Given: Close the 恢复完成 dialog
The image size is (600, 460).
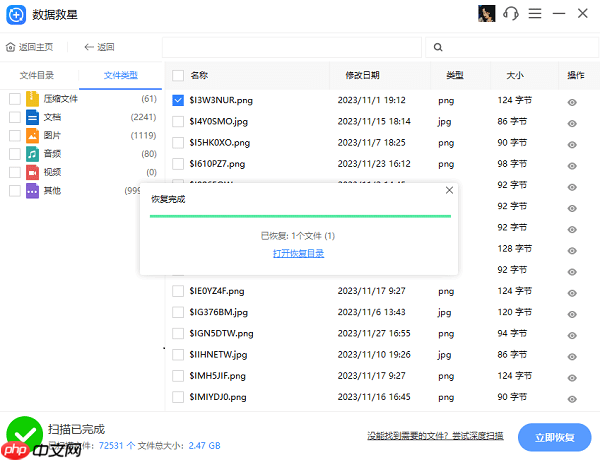Looking at the screenshot, I should 449,190.
